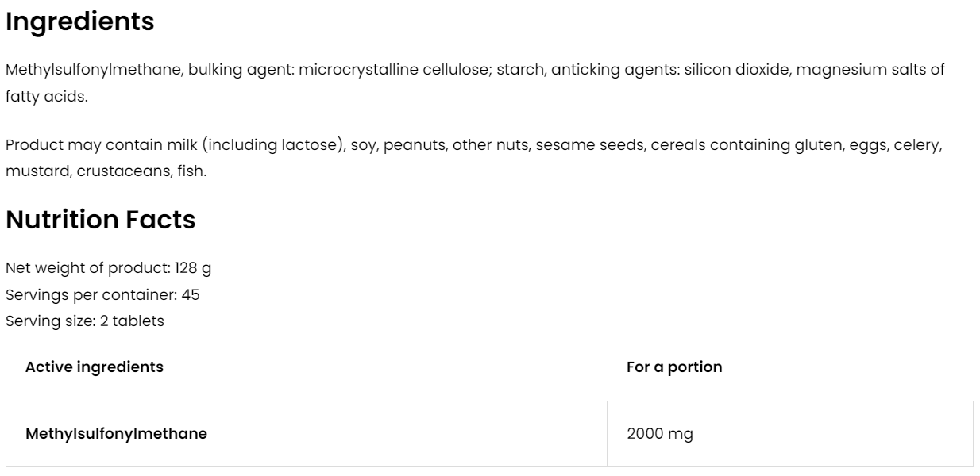Click the first word Methylsulfonylmethane in ingredients paragraph
Viewport: 980px width, 476px height.
95,70
